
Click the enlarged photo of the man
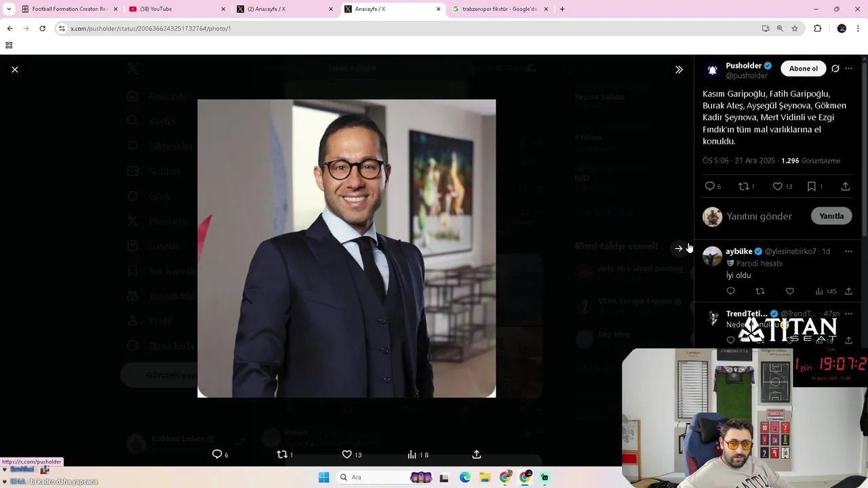tap(347, 249)
